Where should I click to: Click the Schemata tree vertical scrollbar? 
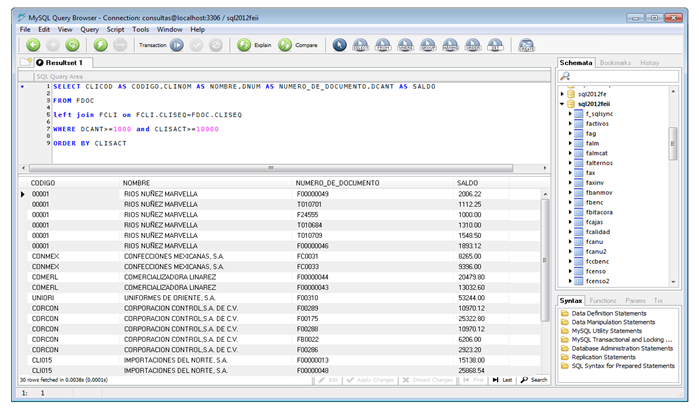[673, 143]
